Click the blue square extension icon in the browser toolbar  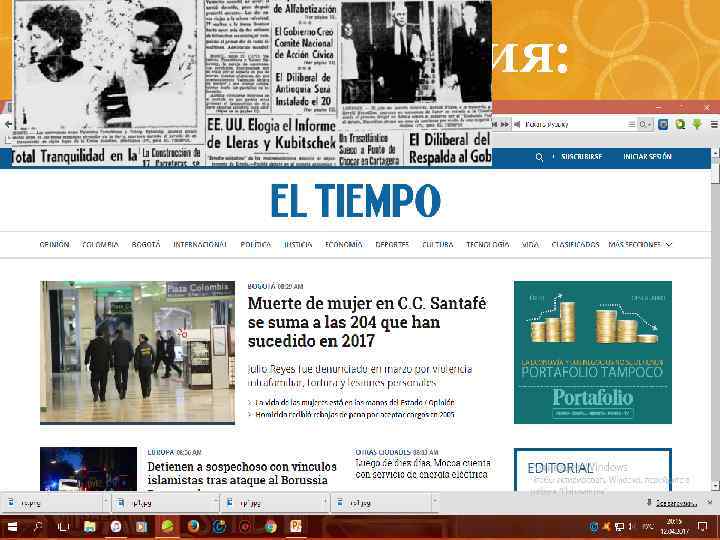point(663,124)
